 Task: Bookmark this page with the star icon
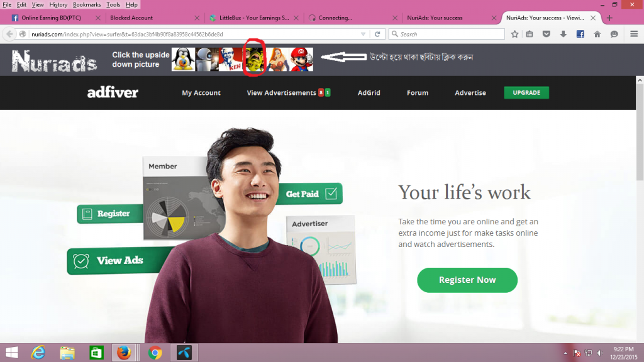515,34
